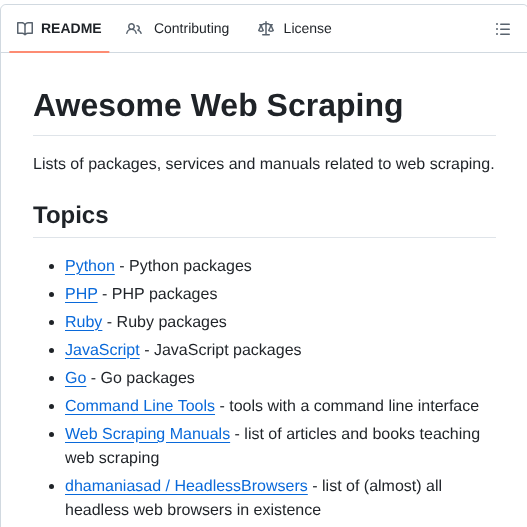527x527 pixels.
Task: Open the JavaScript topic link
Action: click(103, 350)
